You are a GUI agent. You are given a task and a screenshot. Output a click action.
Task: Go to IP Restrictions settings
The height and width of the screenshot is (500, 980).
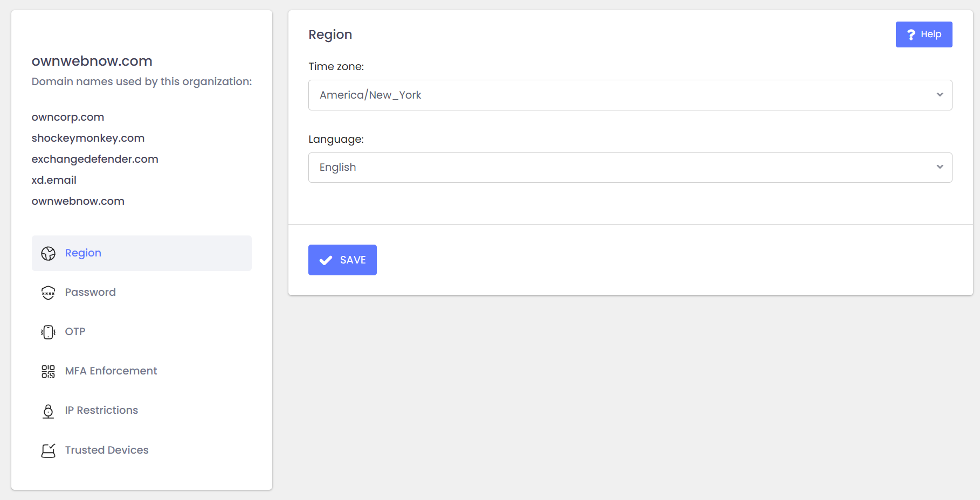point(101,410)
